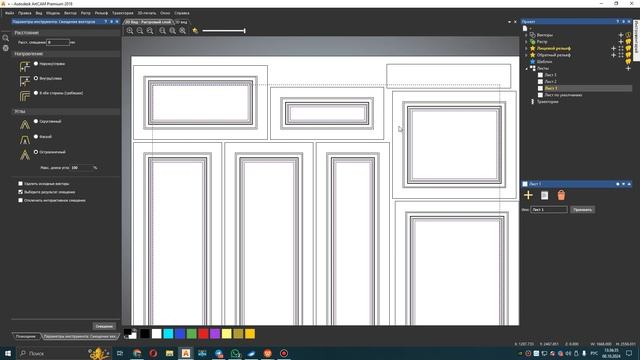
Task: Open the Траектории menu
Action: point(122,13)
